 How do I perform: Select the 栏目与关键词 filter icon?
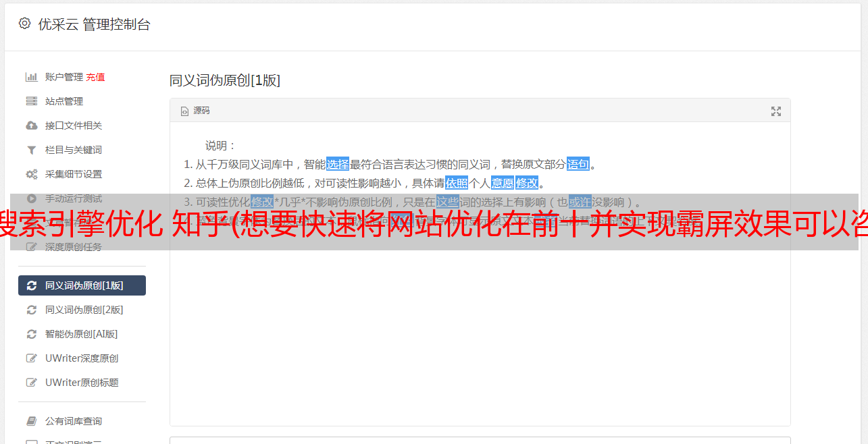(x=31, y=150)
